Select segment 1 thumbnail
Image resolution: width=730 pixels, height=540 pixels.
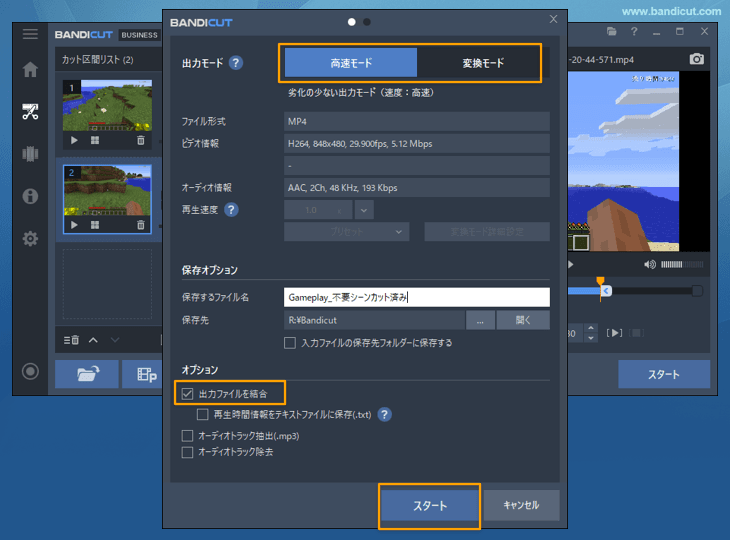107,105
